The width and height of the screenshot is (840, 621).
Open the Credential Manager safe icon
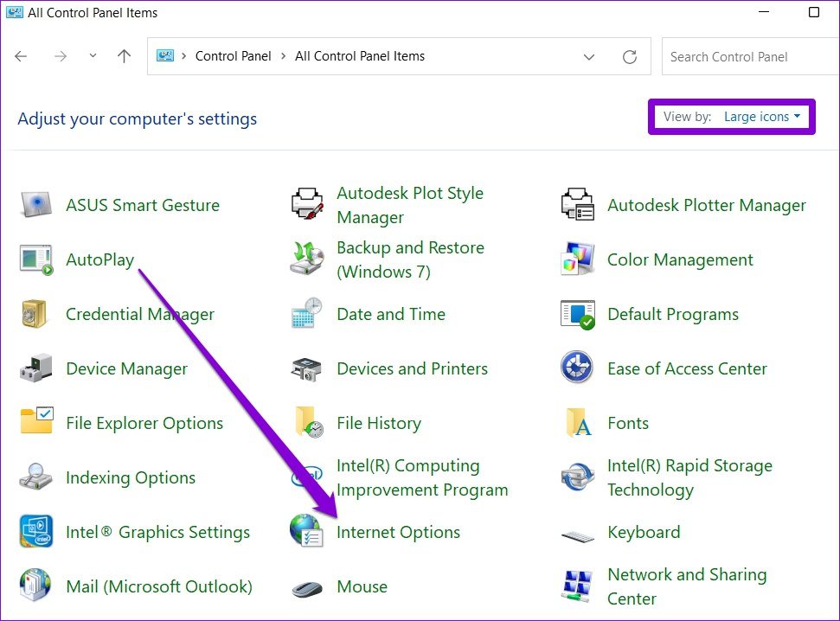(x=36, y=314)
